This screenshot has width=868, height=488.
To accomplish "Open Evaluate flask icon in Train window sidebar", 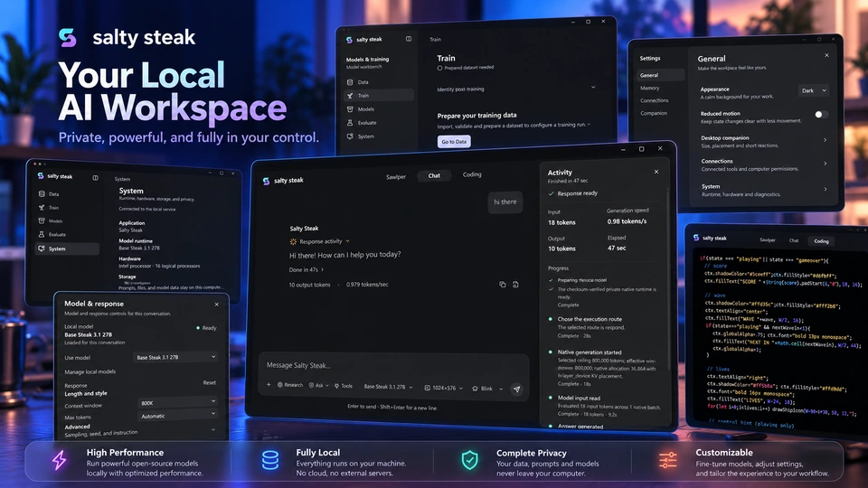I will pos(350,123).
